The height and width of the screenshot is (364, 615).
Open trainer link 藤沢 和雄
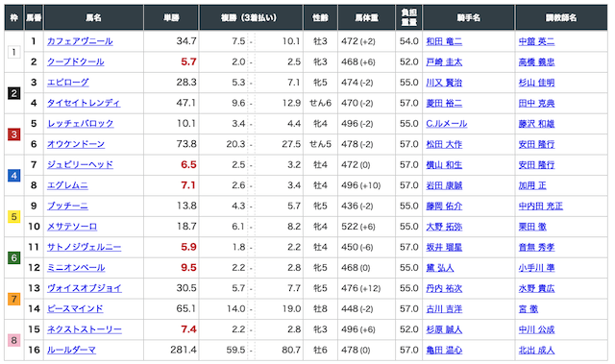(536, 124)
